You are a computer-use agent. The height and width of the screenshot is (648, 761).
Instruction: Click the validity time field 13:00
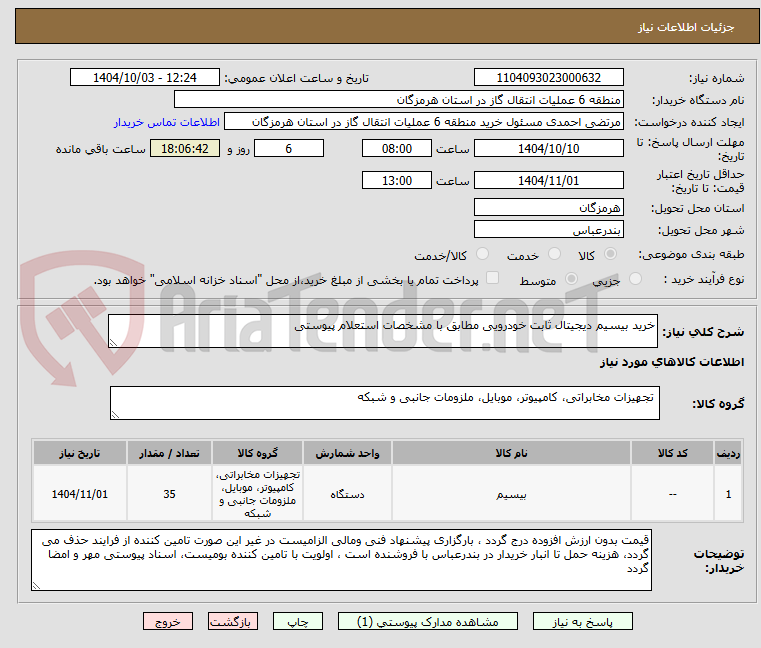click(x=397, y=181)
